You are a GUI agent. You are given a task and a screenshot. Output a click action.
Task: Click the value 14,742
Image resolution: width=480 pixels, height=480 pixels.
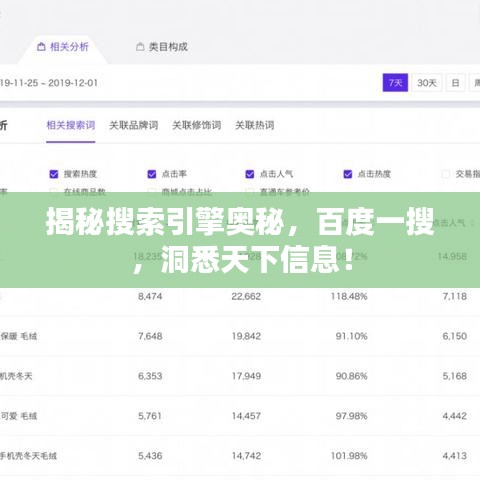click(x=246, y=456)
